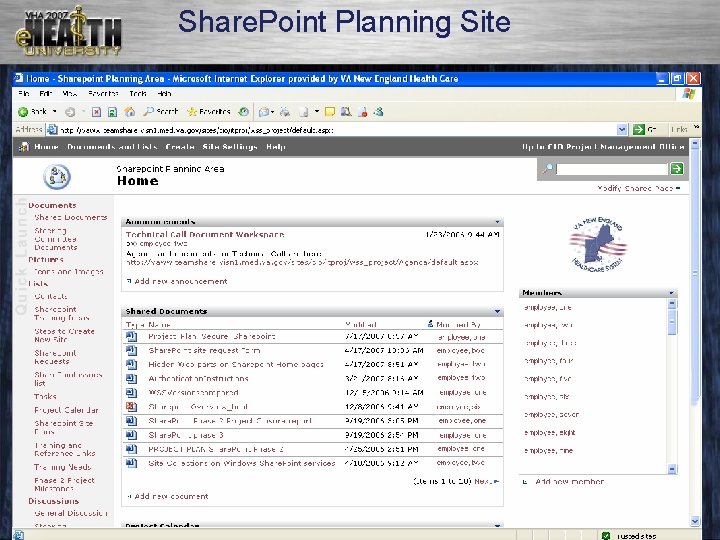The height and width of the screenshot is (540, 720).
Task: Click the SharePoint icon beside Home nav link
Action: point(23,147)
